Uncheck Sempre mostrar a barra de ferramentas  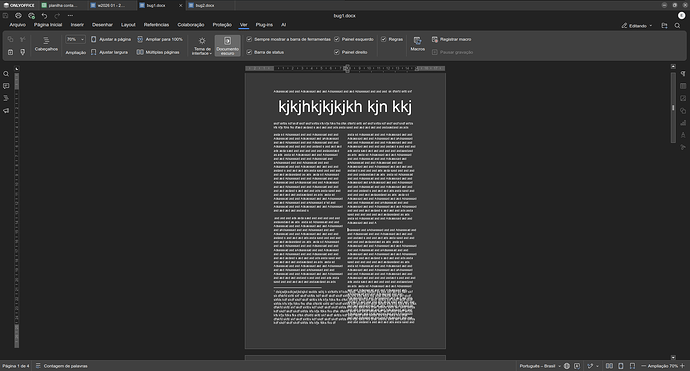pos(249,39)
